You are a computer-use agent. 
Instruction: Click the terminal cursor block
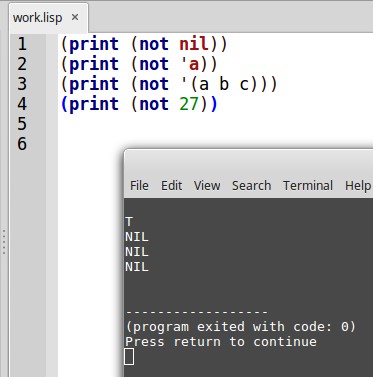pos(129,357)
